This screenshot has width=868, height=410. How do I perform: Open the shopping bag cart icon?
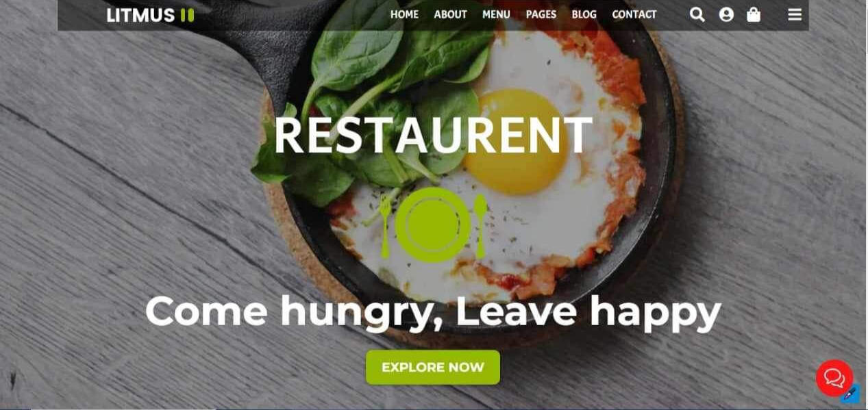[754, 14]
